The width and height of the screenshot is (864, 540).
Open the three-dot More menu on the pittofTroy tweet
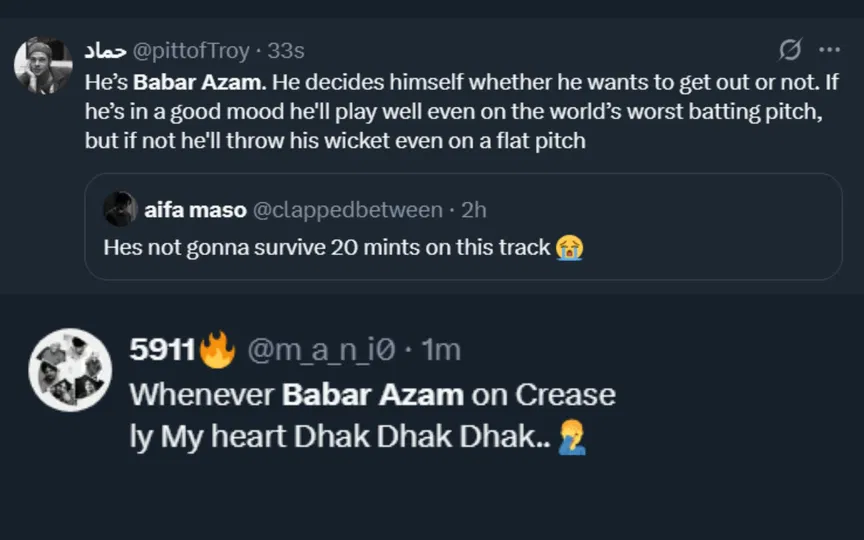coord(829,49)
